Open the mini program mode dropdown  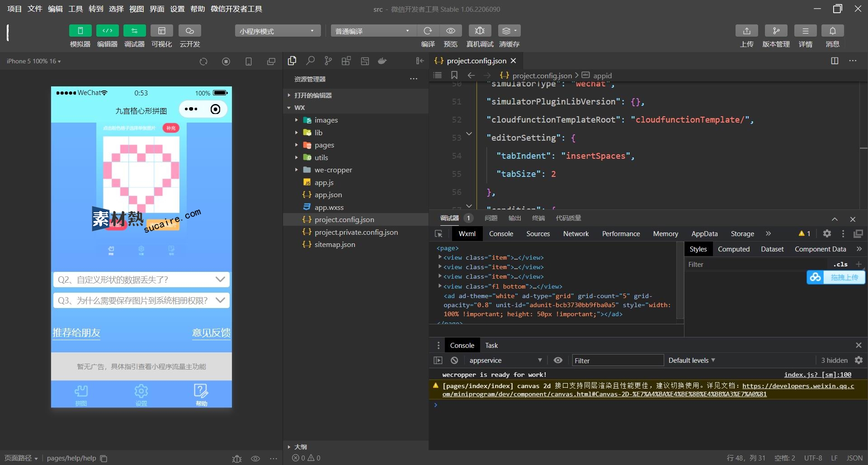click(278, 31)
